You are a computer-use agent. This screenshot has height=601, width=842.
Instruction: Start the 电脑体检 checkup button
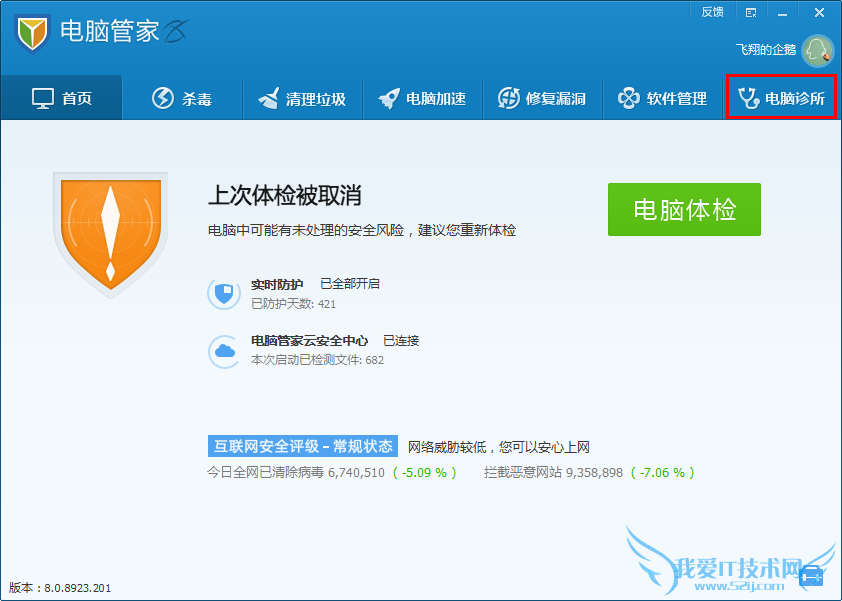[684, 209]
